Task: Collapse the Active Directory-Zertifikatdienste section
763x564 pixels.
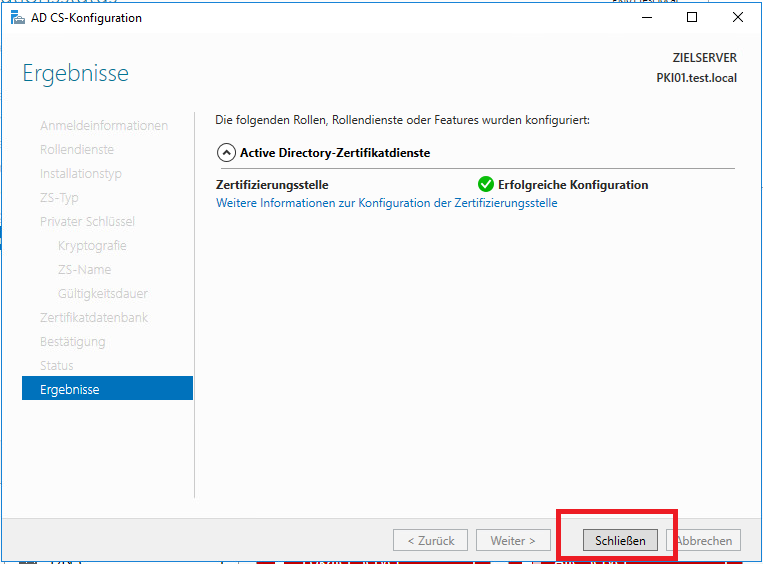Action: tap(226, 153)
